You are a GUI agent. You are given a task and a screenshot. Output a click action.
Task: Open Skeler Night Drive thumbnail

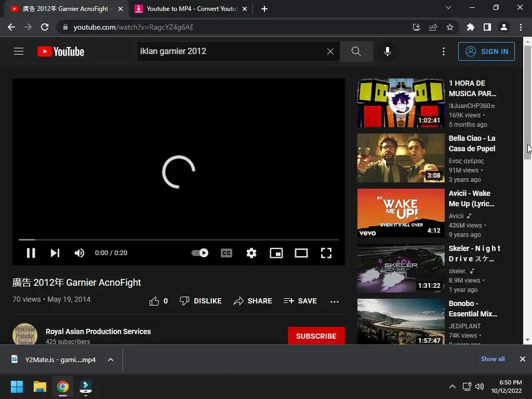coord(401,268)
